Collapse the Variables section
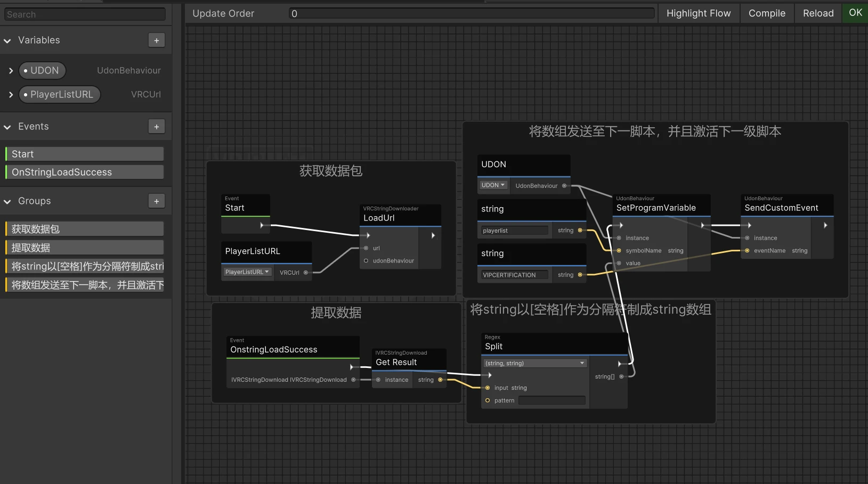Viewport: 868px width, 484px height. pyautogui.click(x=7, y=40)
